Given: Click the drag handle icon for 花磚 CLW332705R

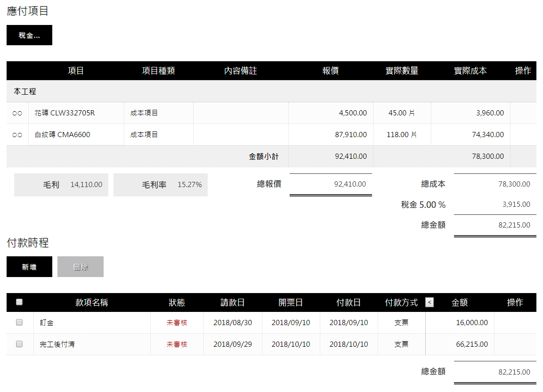Looking at the screenshot, I should pyautogui.click(x=17, y=113).
